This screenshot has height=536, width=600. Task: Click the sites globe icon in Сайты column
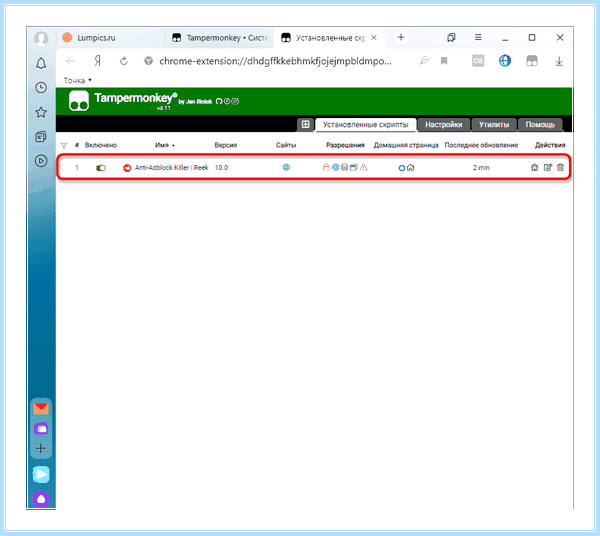(x=286, y=167)
